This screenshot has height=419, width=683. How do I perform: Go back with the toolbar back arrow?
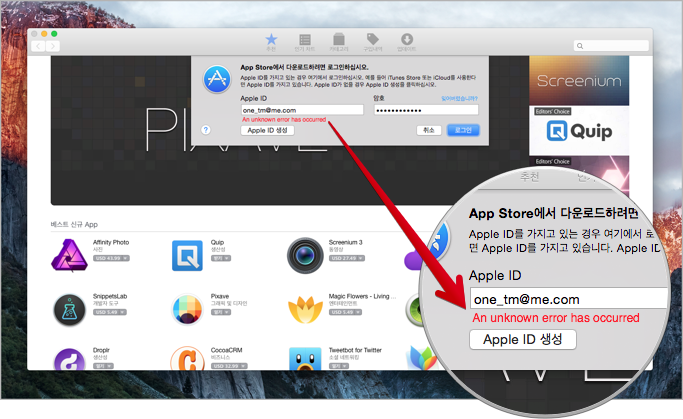(38, 46)
